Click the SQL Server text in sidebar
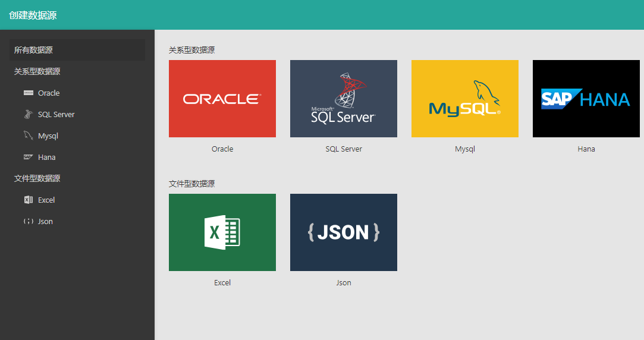 pyautogui.click(x=56, y=115)
